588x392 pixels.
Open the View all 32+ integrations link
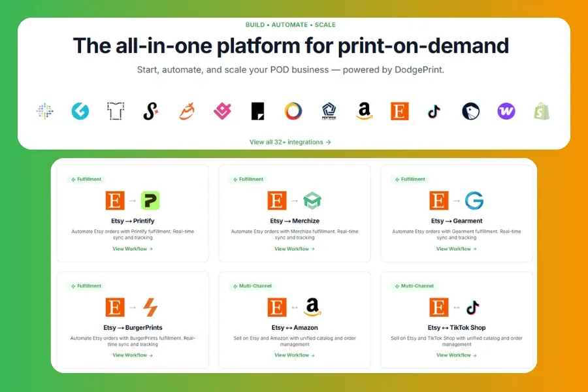[290, 142]
